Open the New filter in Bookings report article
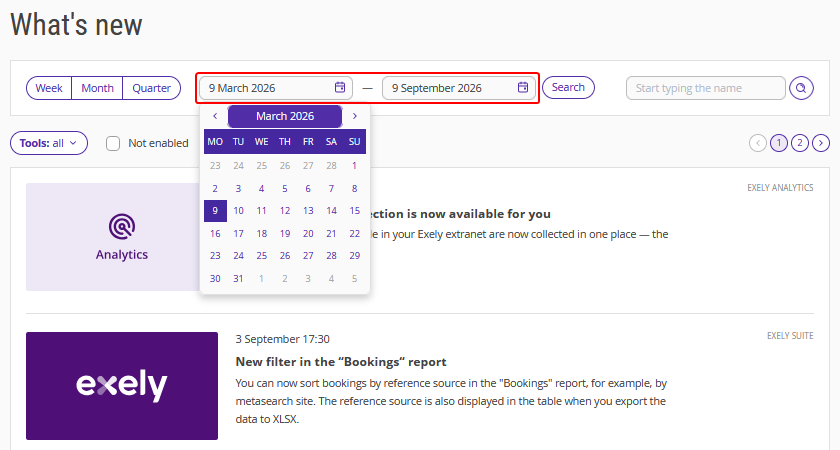The width and height of the screenshot is (840, 450). point(341,362)
